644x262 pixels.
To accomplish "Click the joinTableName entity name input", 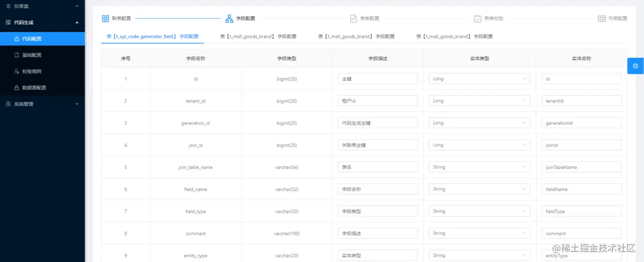I will pyautogui.click(x=582, y=167).
